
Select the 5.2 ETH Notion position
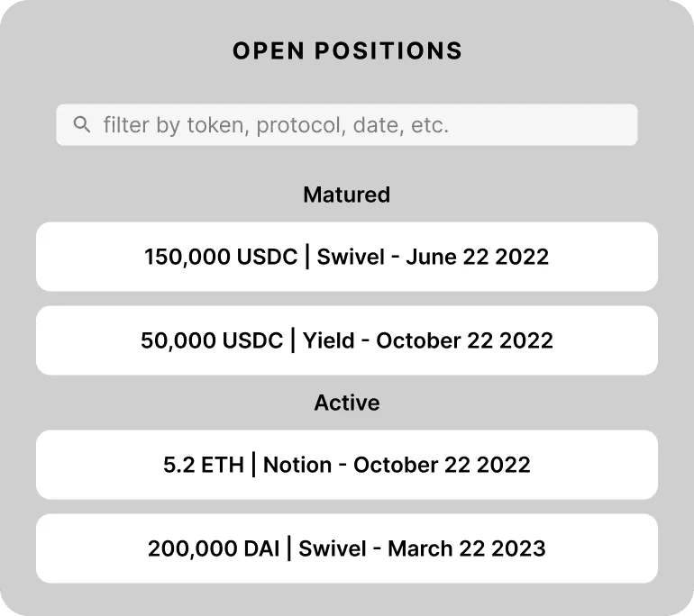point(346,465)
